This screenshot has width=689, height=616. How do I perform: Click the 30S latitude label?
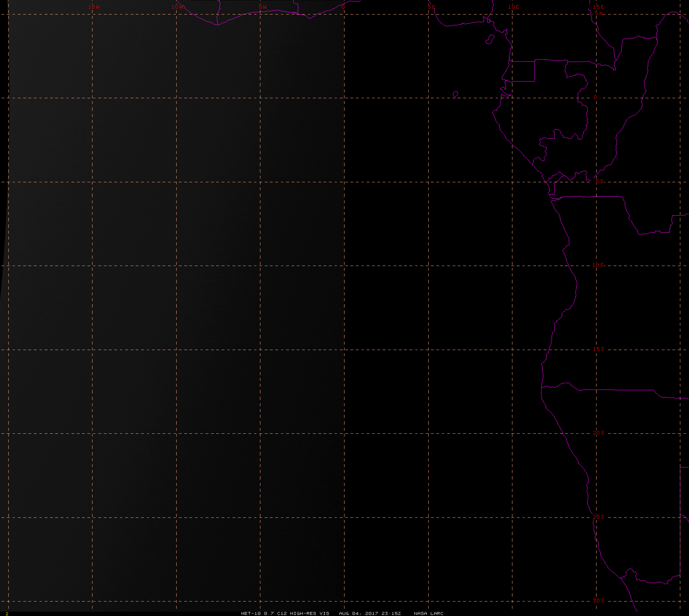tap(599, 600)
